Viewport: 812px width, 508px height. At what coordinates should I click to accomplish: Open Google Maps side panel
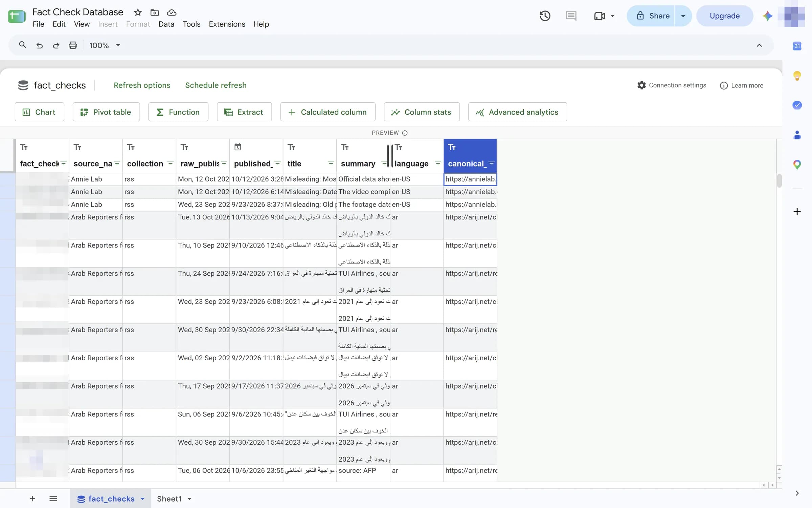point(797,165)
